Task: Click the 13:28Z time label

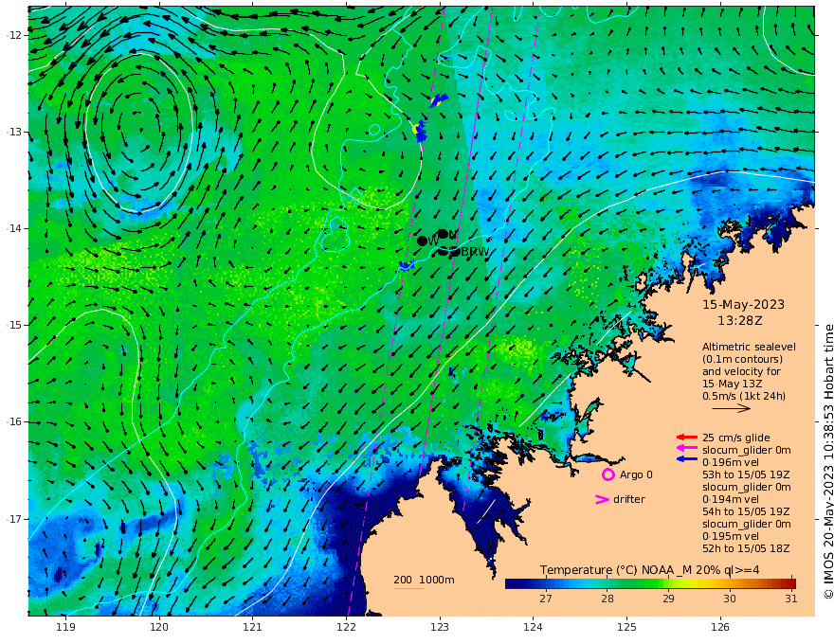Action: point(740,321)
